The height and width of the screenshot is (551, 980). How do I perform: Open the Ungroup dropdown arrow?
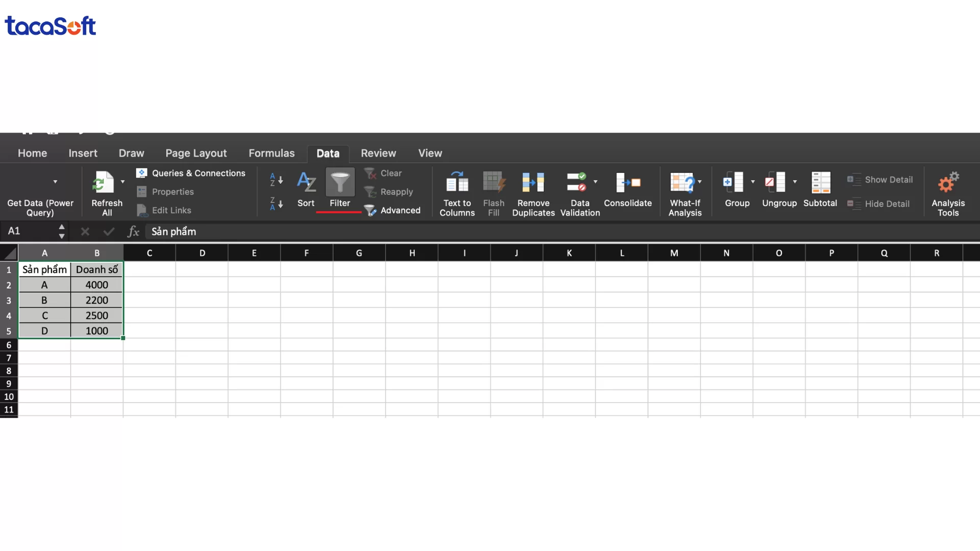795,182
